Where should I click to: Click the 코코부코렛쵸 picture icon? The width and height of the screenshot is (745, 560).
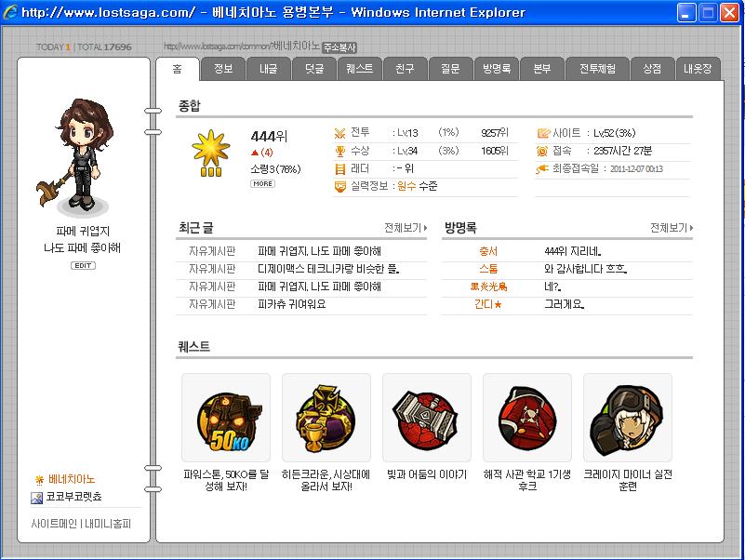[x=36, y=498]
